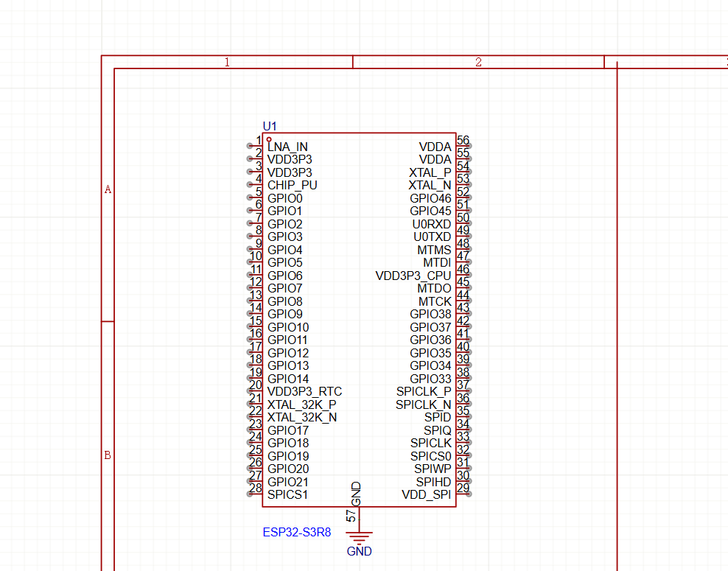Click the pin 1 indicator circle

click(269, 139)
